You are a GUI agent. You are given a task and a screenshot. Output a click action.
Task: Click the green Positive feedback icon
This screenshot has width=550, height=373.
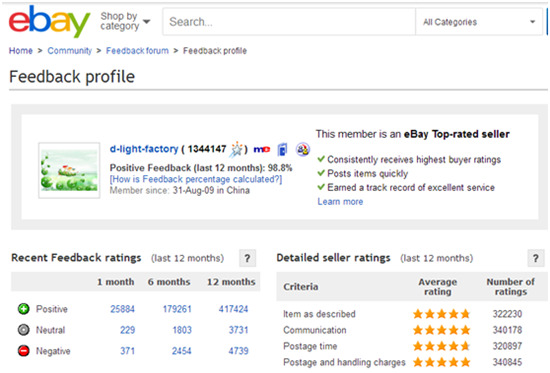[24, 309]
